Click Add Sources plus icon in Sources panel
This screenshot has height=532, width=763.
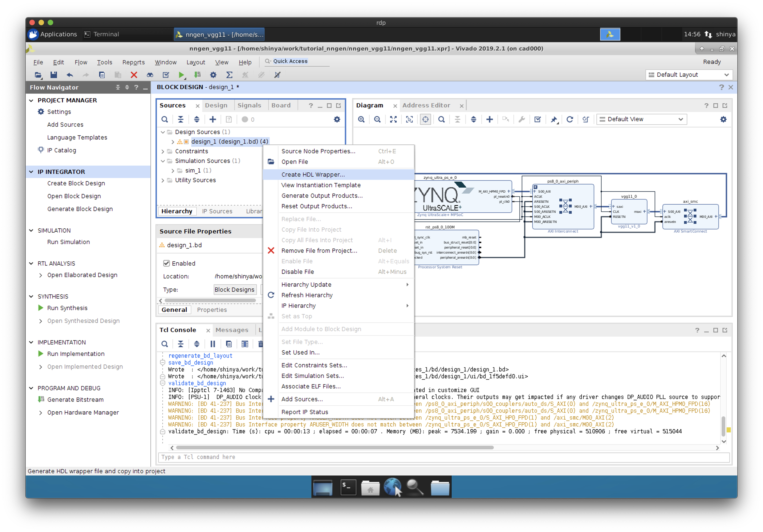click(x=213, y=119)
